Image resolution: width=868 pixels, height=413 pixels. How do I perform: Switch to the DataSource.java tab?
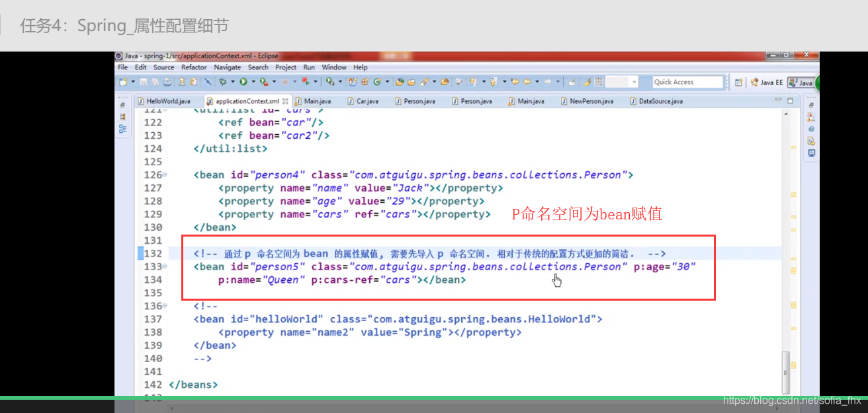(x=656, y=101)
